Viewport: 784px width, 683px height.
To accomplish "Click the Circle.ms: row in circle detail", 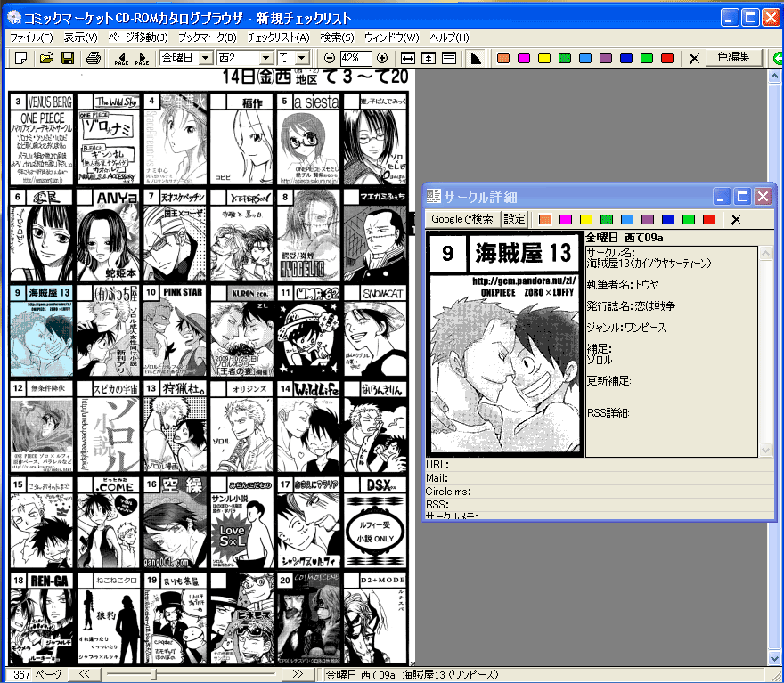I will point(599,492).
